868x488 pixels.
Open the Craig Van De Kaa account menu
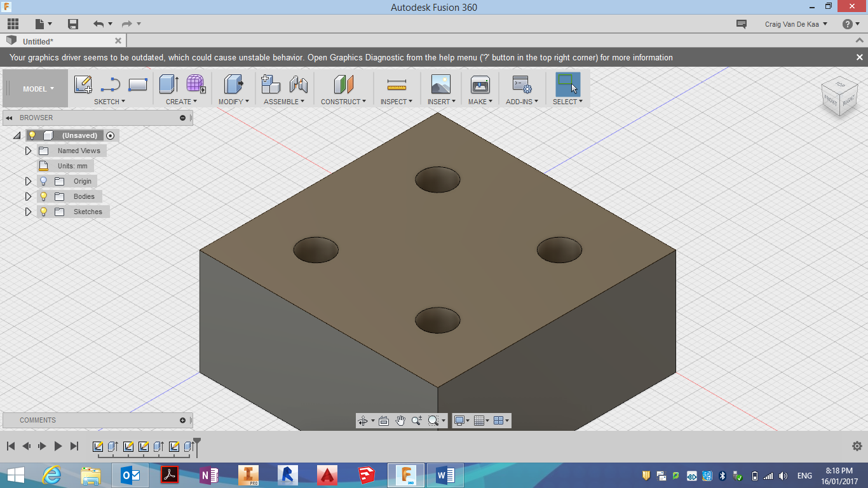[796, 24]
